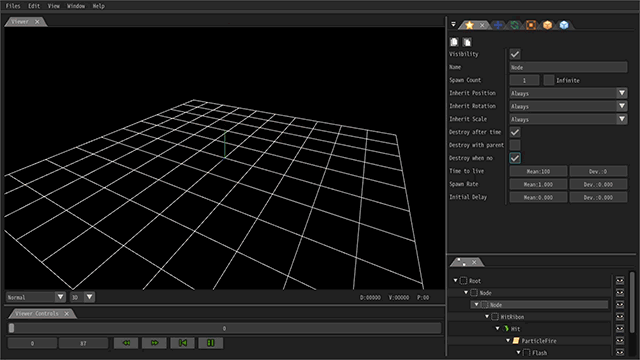Open the blue cross position tab
The height and width of the screenshot is (360, 640).
498,25
